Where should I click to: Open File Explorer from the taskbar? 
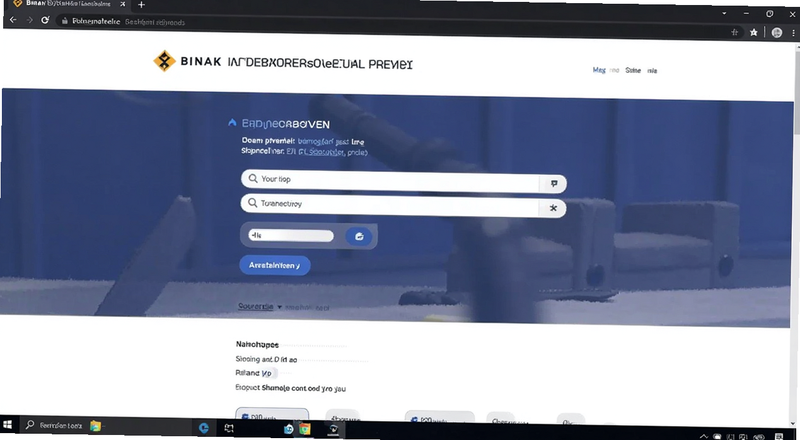(95, 425)
